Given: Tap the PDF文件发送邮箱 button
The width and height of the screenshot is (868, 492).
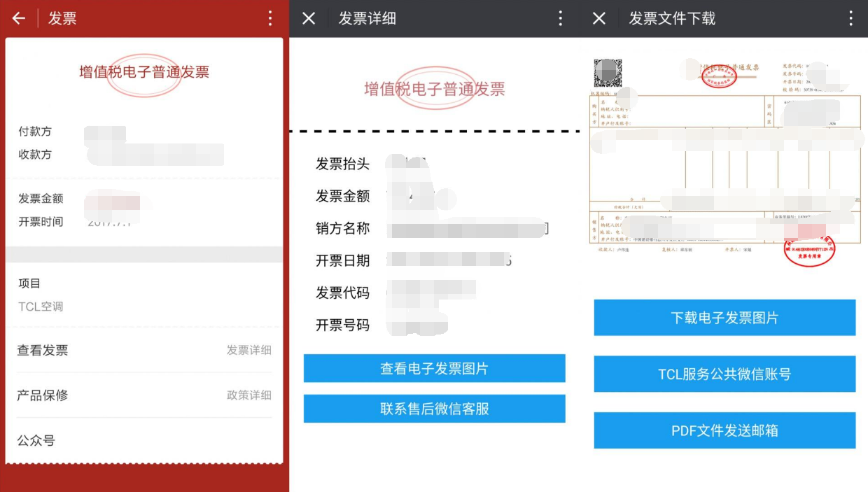Looking at the screenshot, I should click(724, 430).
